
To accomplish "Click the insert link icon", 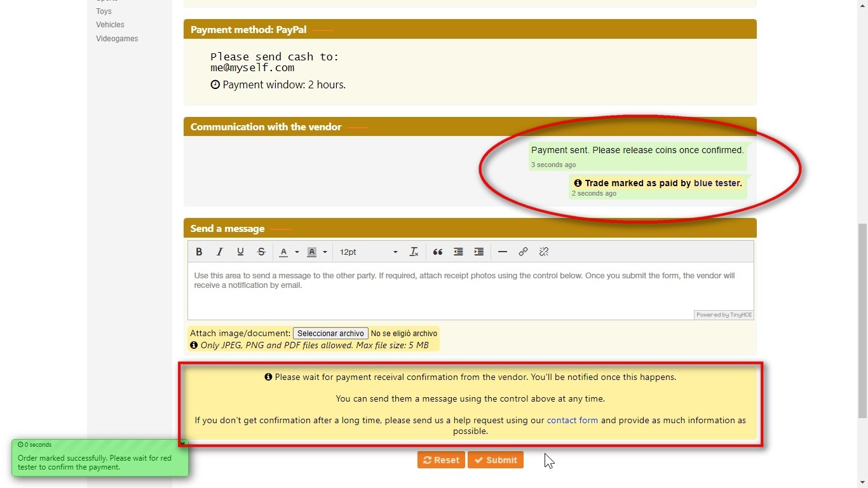I will pos(523,252).
